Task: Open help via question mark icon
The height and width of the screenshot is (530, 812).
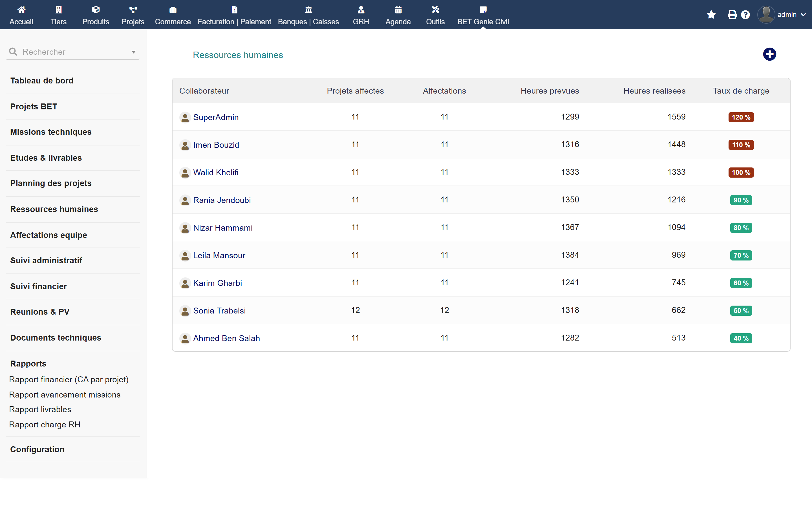Action: (745, 15)
